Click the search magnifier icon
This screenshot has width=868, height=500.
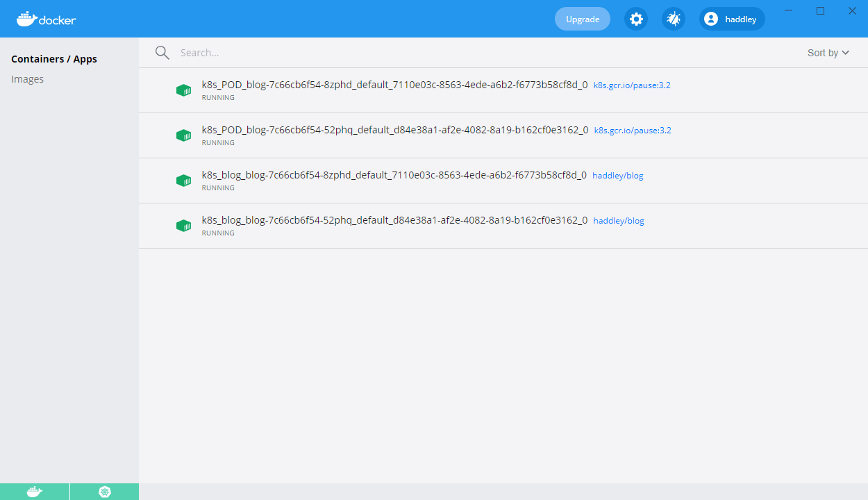tap(162, 53)
